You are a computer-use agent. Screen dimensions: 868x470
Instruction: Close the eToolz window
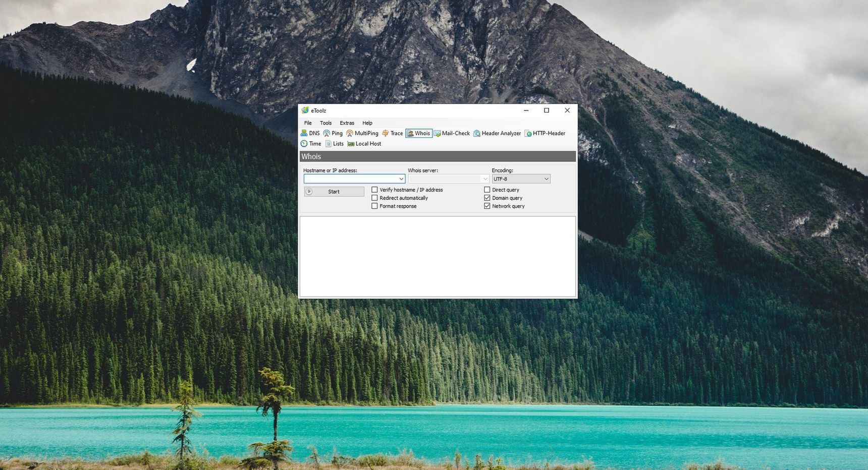point(567,110)
